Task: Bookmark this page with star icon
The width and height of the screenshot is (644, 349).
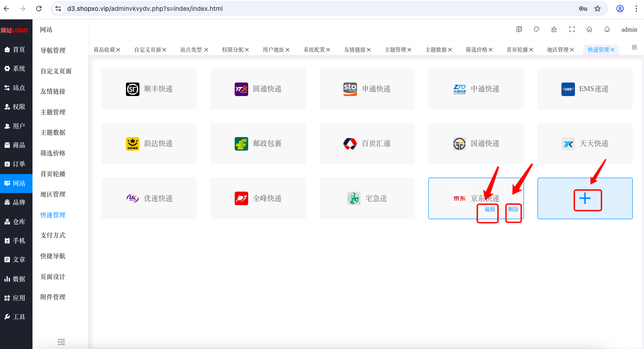Action: (x=598, y=9)
